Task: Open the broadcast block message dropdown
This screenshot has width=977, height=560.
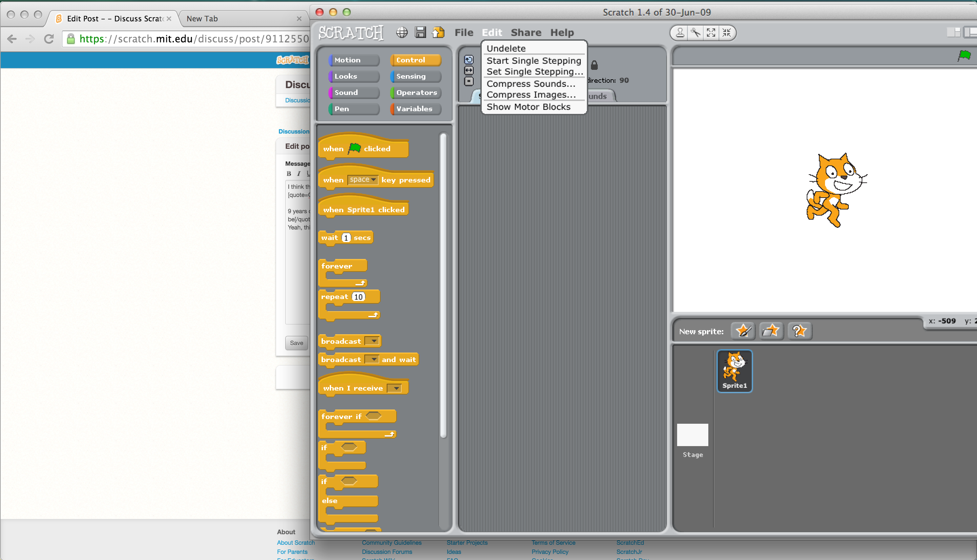Action: coord(372,341)
